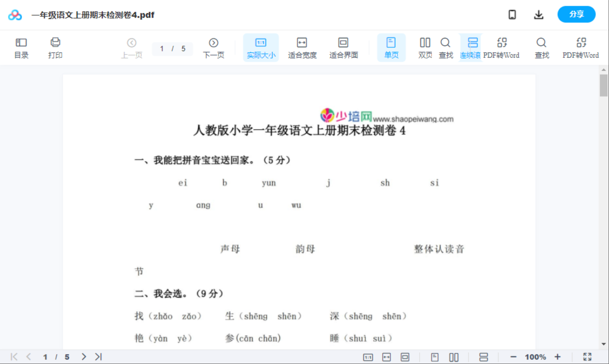Switch to 双页 two-page view
Screen dimensions: 609x364
coord(425,47)
